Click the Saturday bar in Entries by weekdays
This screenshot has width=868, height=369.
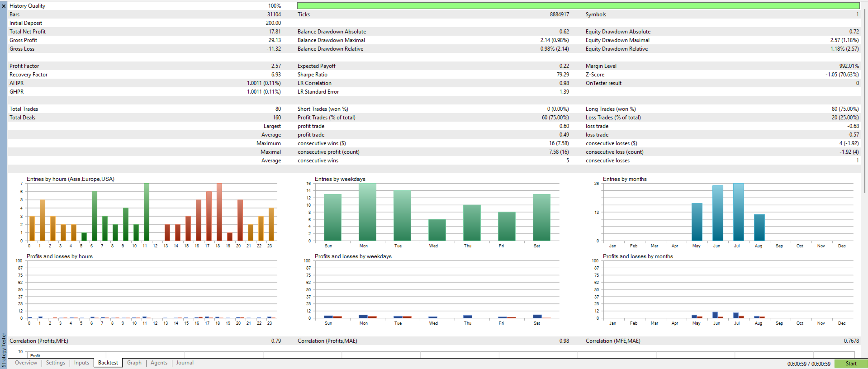pos(541,218)
